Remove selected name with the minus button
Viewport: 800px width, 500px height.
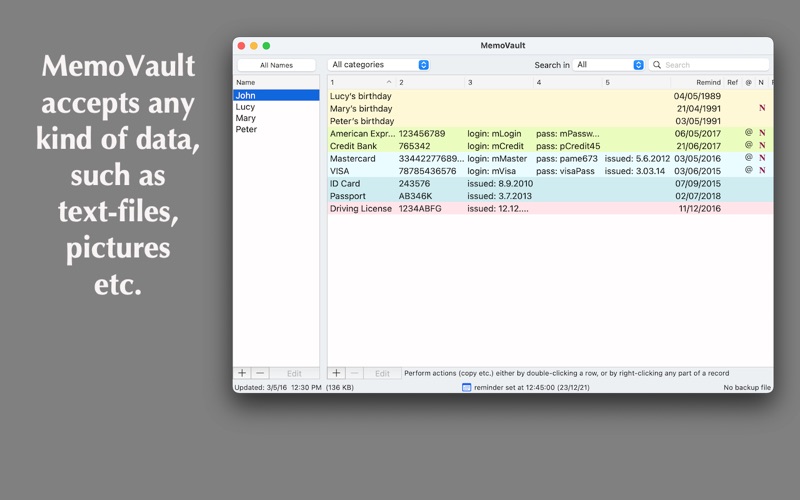(x=260, y=373)
